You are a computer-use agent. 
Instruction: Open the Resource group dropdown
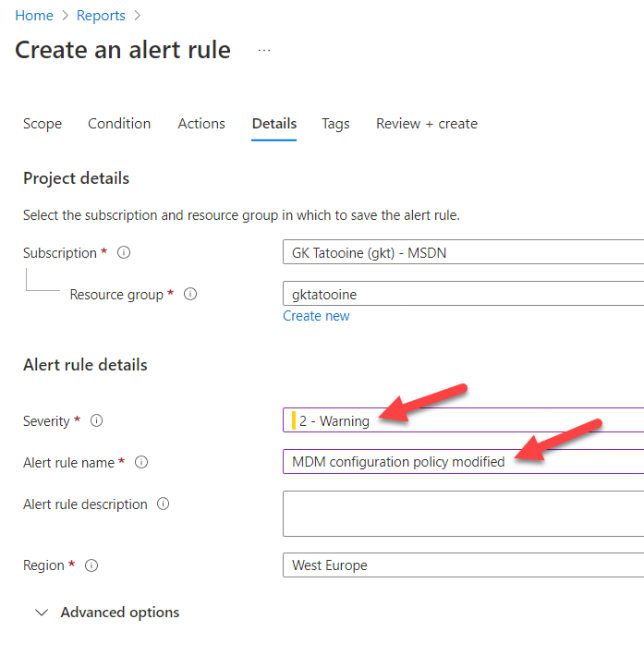(x=463, y=294)
